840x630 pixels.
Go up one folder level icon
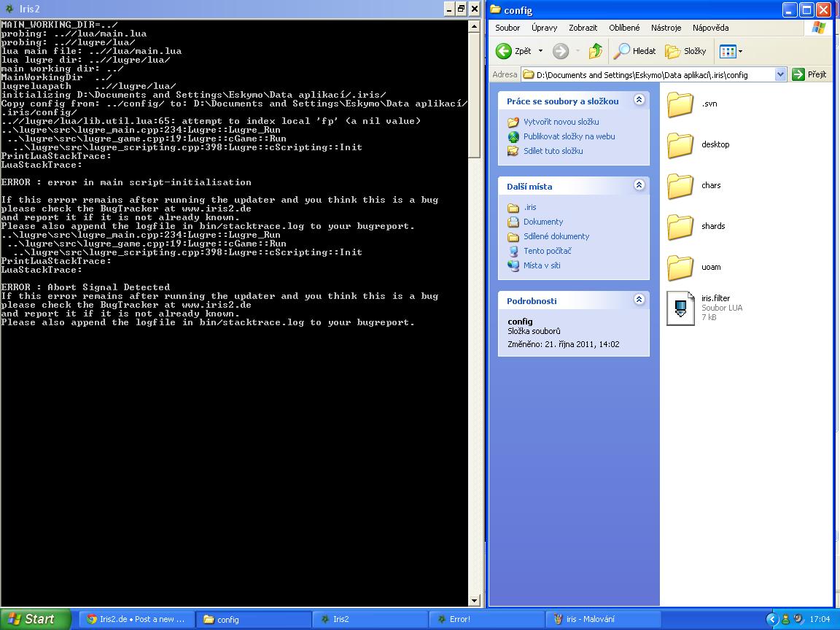pyautogui.click(x=595, y=51)
